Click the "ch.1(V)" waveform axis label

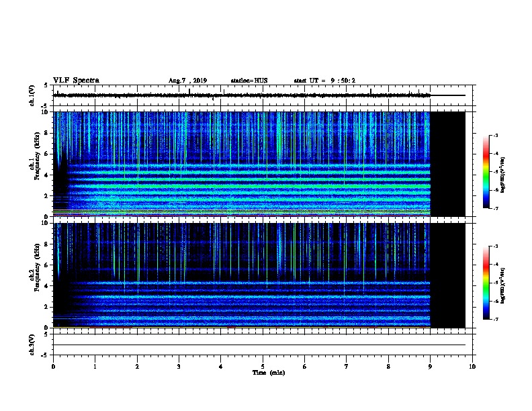point(32,95)
